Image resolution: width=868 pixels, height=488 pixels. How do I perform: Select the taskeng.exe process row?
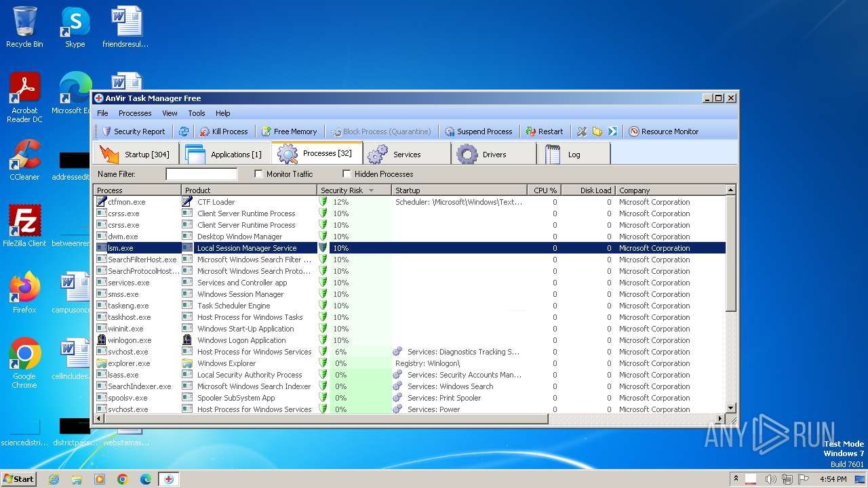[410, 306]
